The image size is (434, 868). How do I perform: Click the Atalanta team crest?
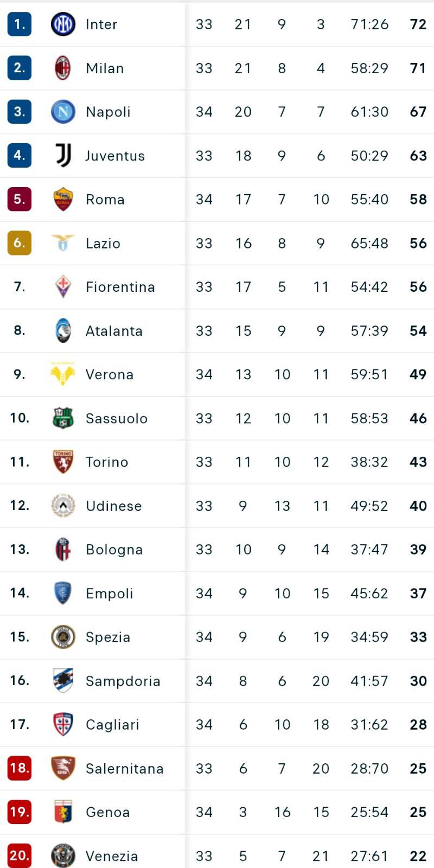(x=63, y=331)
